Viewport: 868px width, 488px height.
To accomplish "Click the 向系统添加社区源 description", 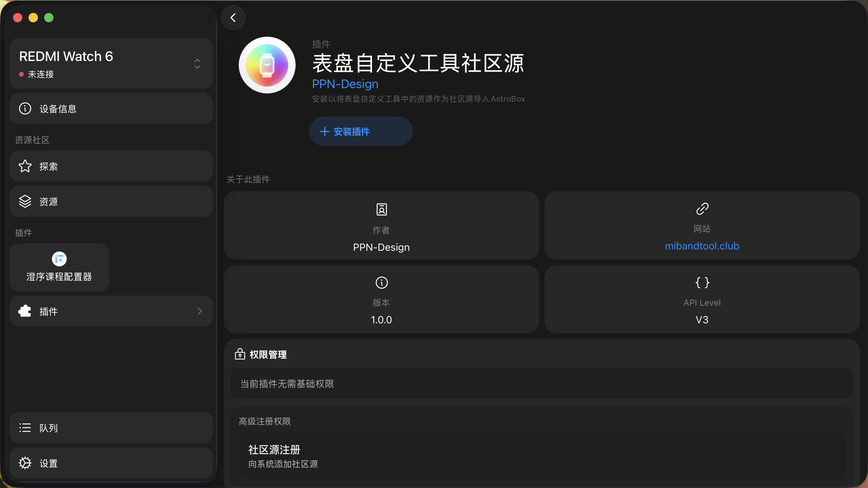I will [x=283, y=464].
